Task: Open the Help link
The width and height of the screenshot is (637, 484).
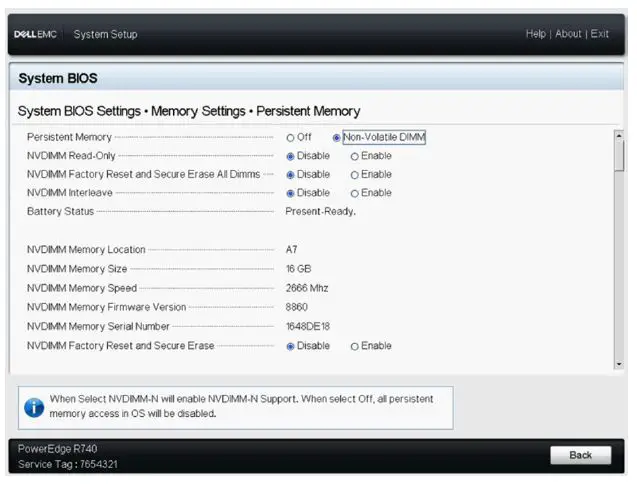Action: tap(535, 34)
